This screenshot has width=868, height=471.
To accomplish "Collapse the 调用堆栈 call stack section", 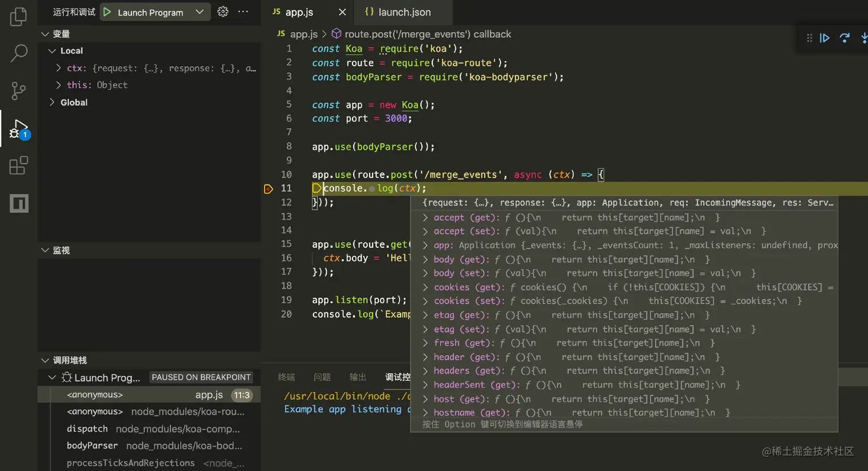I will click(x=45, y=360).
